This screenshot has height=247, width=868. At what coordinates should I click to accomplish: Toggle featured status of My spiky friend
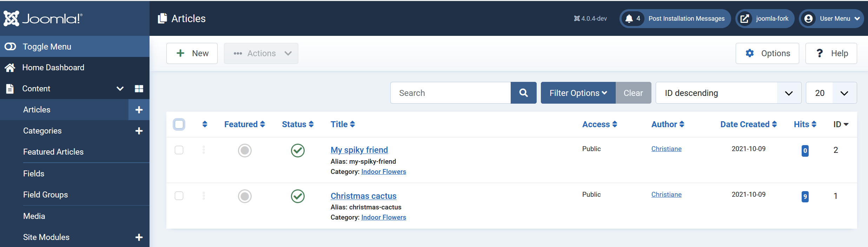pos(245,150)
